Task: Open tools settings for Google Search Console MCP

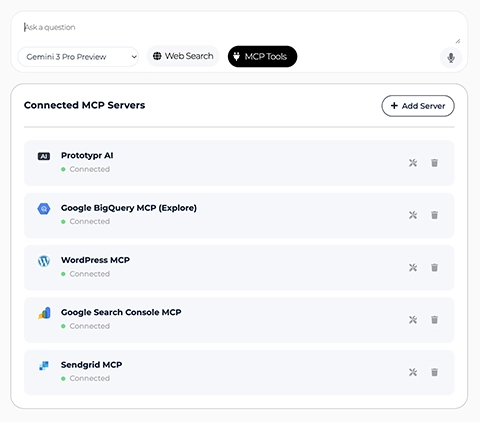Action: [413, 320]
